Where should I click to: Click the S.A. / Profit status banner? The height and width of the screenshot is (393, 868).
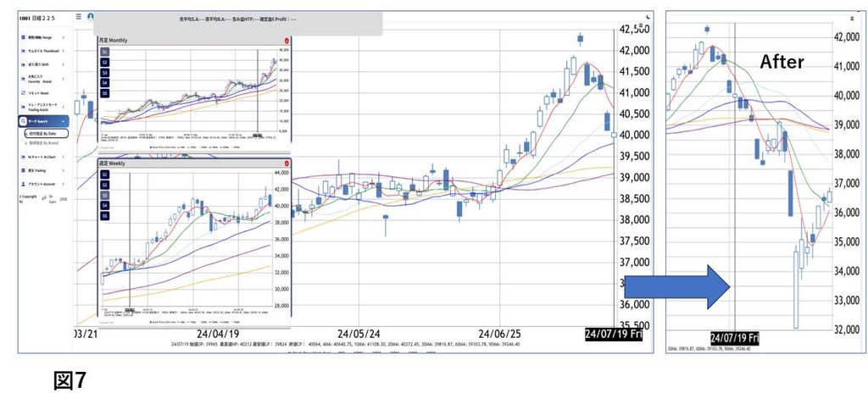pos(238,23)
